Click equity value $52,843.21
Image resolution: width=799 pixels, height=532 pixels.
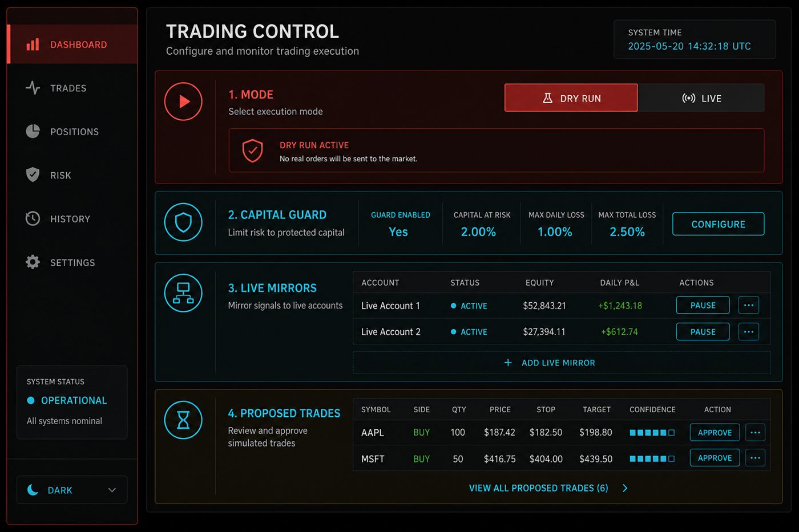click(544, 306)
